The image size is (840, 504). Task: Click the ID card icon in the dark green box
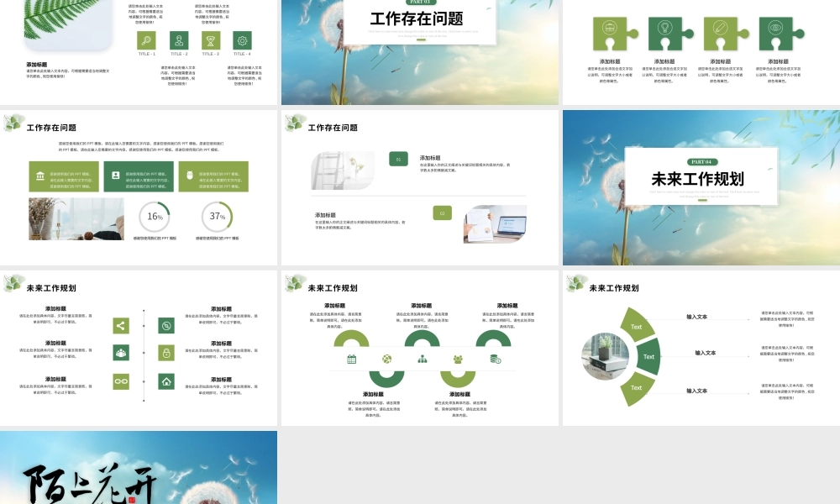[x=115, y=176]
